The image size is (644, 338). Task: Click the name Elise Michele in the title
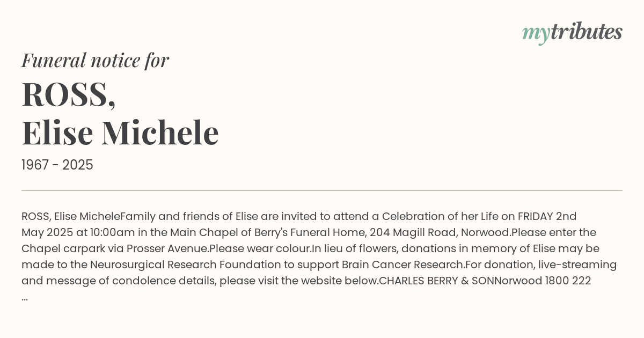pyautogui.click(x=120, y=133)
